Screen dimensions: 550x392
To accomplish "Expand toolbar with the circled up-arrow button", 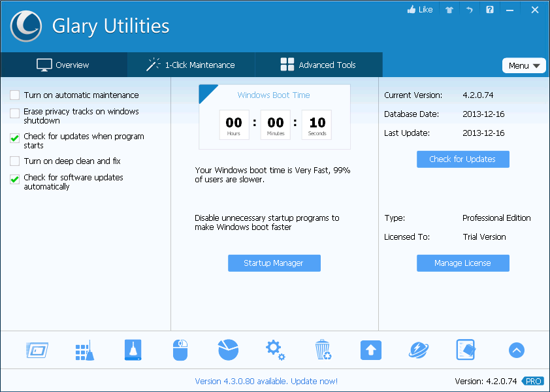I will pos(516,350).
